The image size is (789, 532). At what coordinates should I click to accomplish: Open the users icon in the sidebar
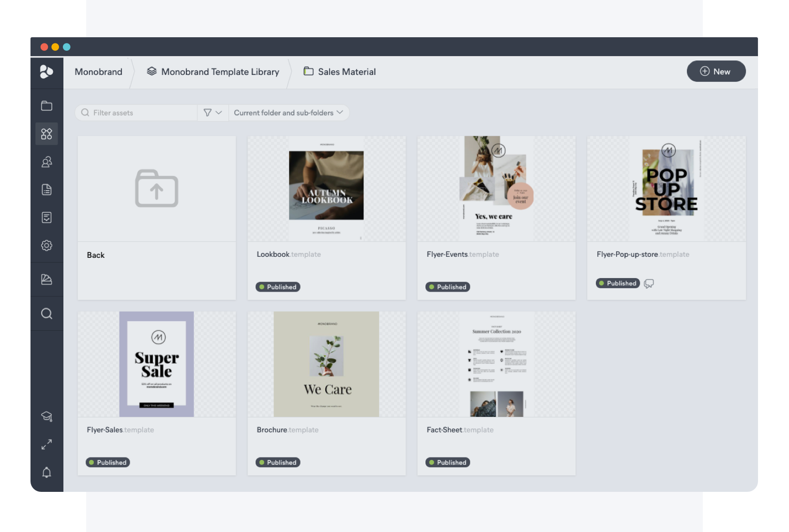(x=46, y=162)
